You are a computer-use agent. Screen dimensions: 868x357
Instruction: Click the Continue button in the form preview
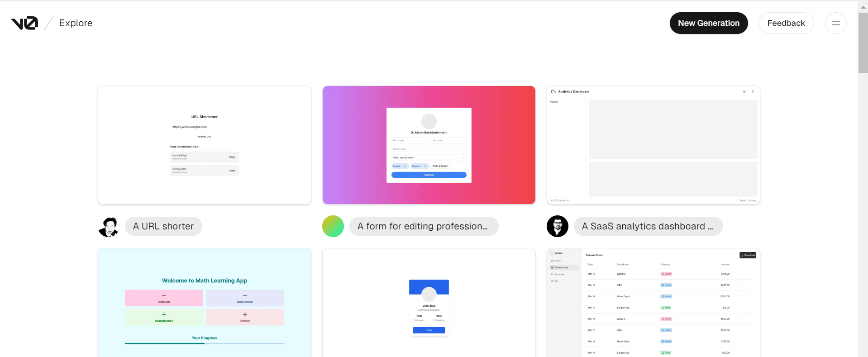429,175
